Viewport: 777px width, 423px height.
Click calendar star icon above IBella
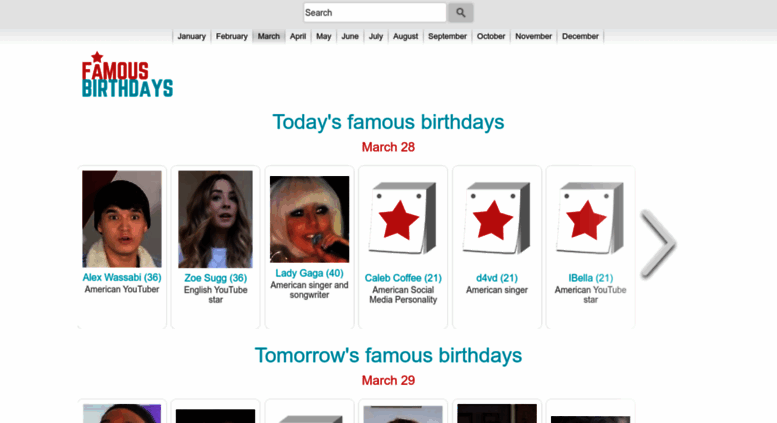click(x=590, y=218)
